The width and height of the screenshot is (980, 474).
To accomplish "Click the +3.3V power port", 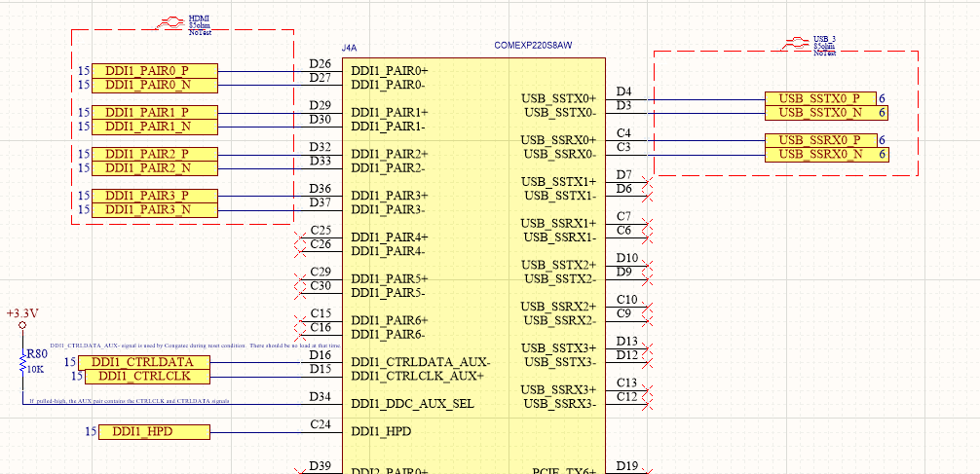I will click(22, 318).
